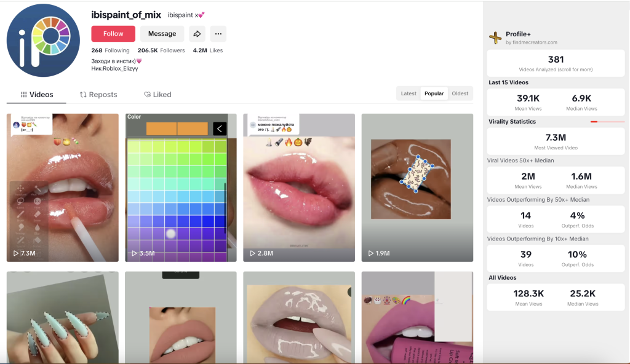Open the 3.5M views color palette video
Viewport: 630px width, 364px height.
pos(181,188)
